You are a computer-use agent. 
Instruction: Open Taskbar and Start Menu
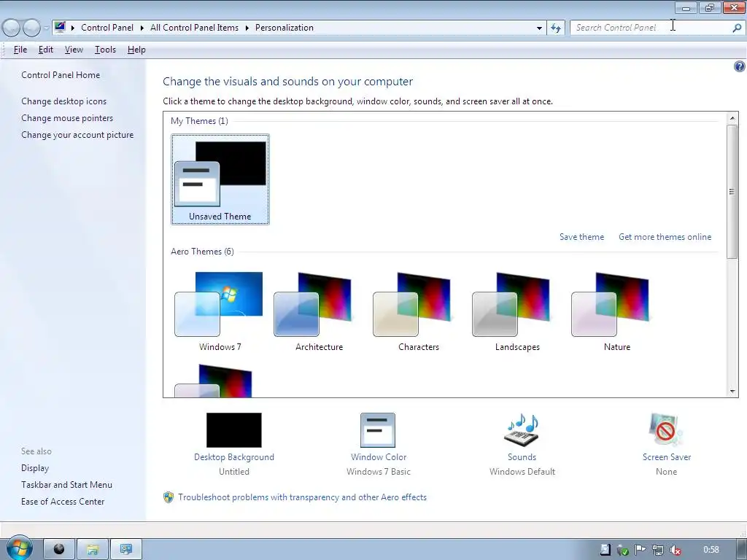66,485
